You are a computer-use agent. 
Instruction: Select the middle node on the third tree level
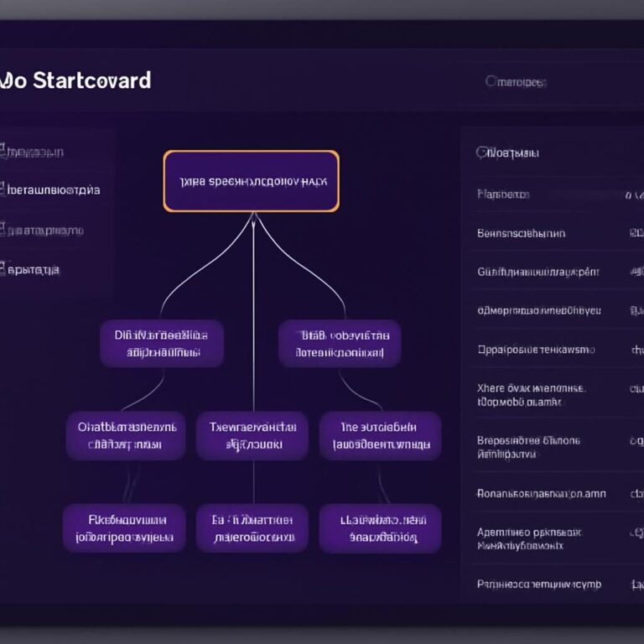pyautogui.click(x=252, y=435)
